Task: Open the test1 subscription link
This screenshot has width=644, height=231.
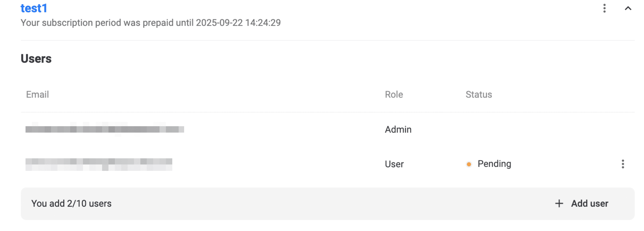Action: point(34,8)
